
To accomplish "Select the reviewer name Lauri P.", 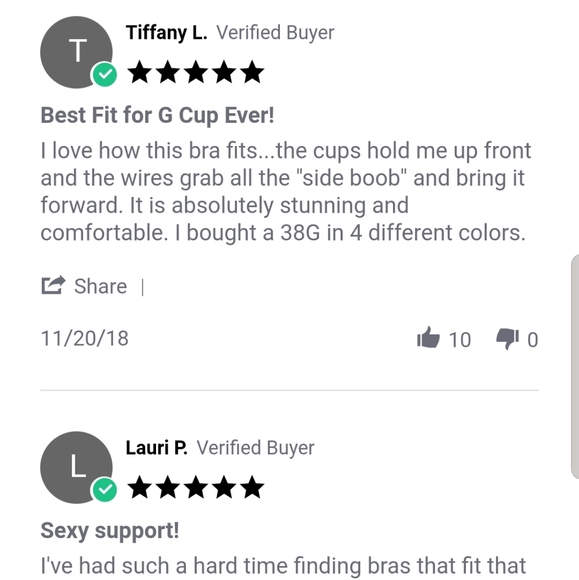I will pyautogui.click(x=156, y=448).
